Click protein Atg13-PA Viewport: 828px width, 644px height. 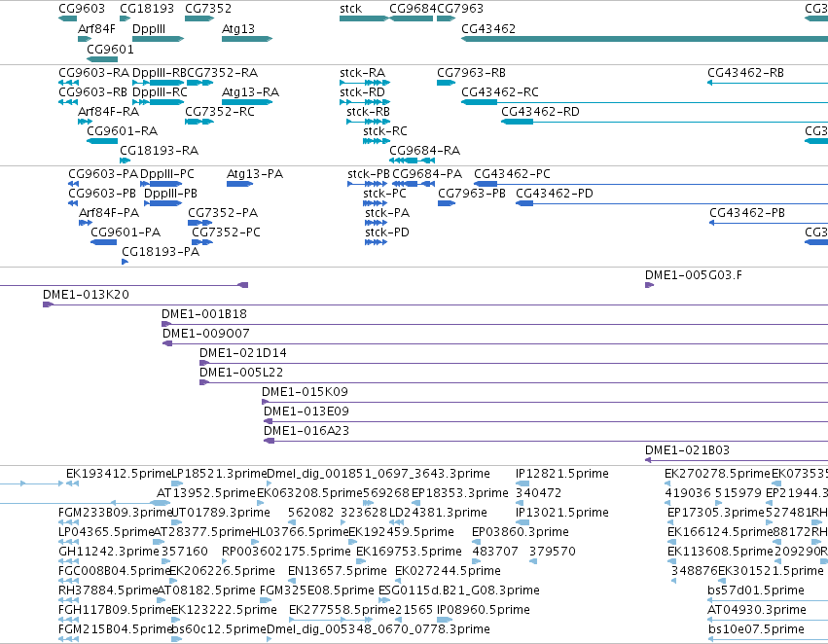click(239, 184)
